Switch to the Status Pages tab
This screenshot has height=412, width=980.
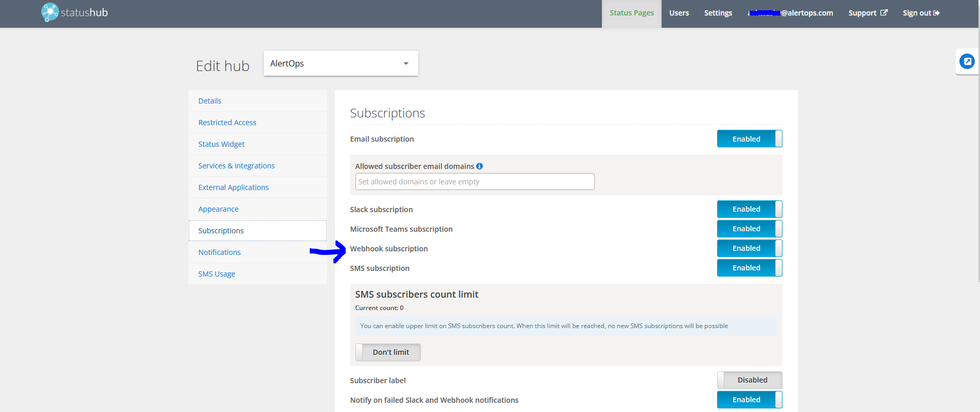coord(631,13)
